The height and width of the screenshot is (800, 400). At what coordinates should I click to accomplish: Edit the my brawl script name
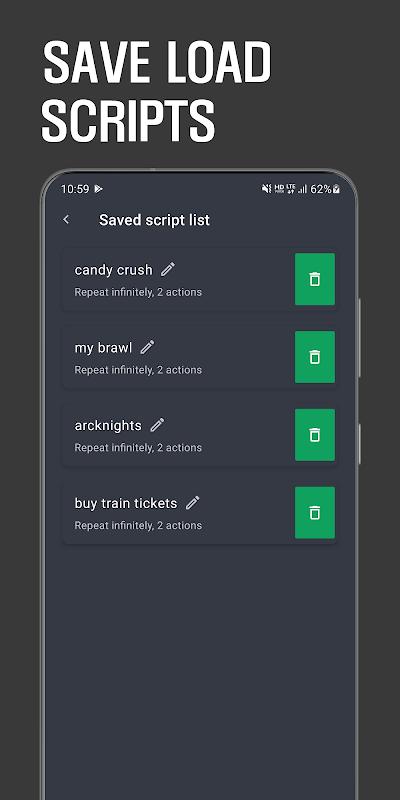[x=147, y=347]
